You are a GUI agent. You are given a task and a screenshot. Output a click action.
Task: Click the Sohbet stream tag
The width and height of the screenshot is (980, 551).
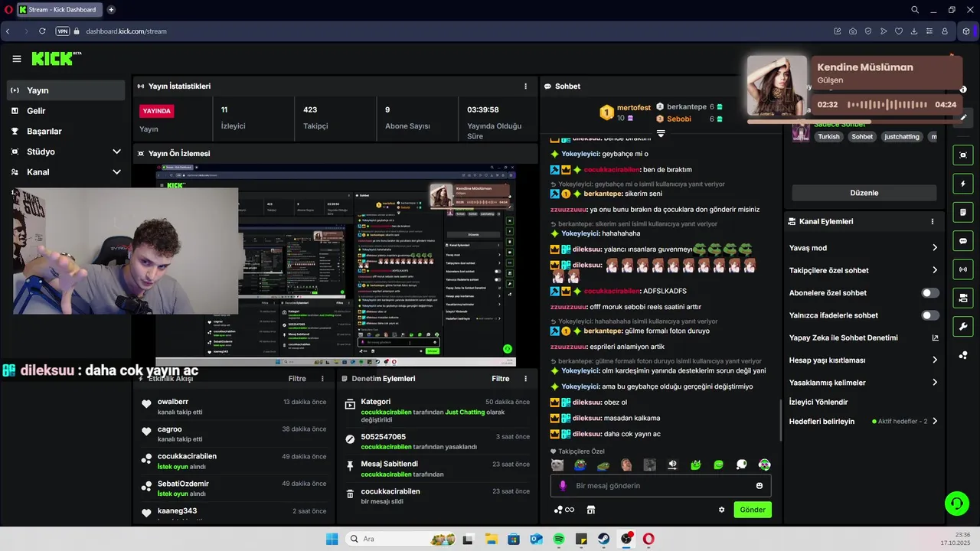coord(862,137)
